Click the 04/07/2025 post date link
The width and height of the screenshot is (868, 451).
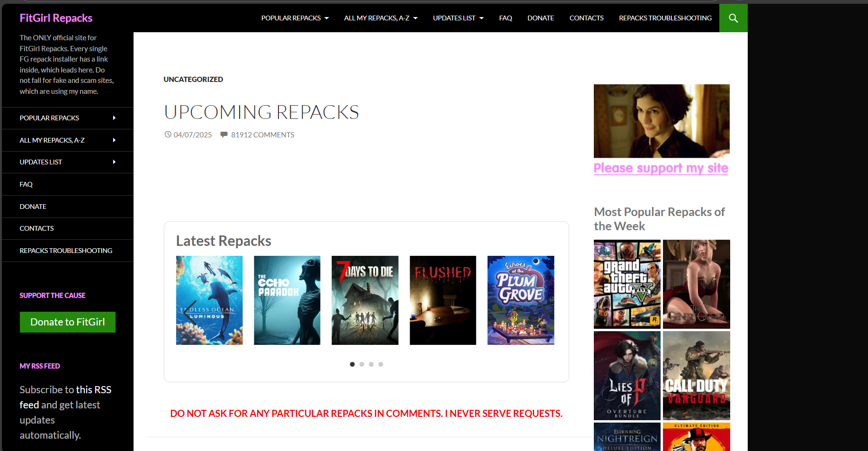pyautogui.click(x=193, y=135)
